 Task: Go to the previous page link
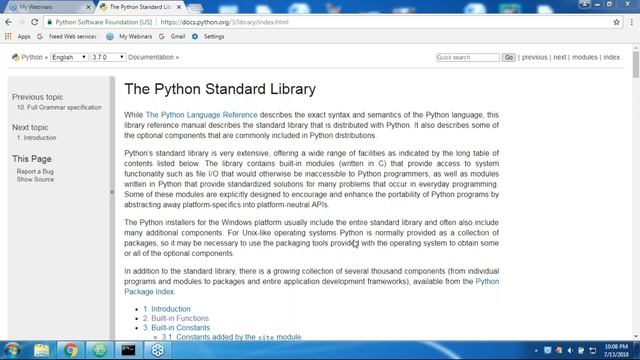coord(534,57)
